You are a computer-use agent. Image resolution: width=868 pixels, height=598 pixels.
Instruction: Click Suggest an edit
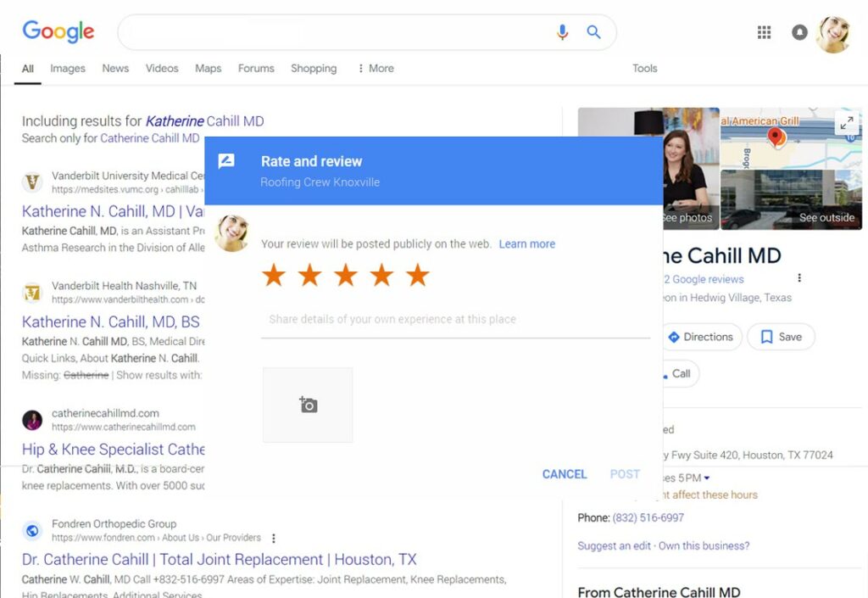click(x=614, y=546)
